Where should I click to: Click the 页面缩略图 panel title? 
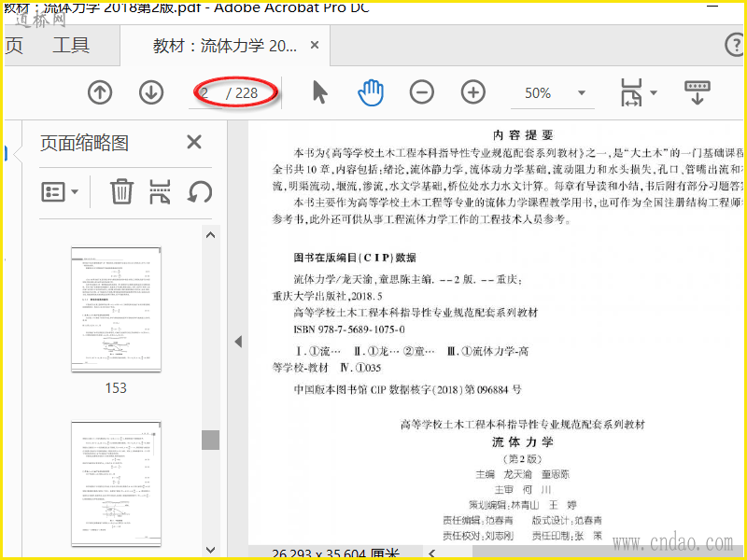point(84,143)
